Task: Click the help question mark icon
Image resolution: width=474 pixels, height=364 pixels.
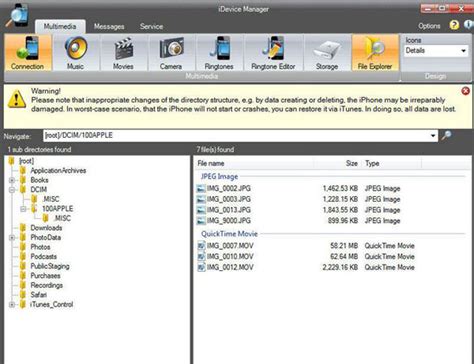Action: (x=454, y=25)
